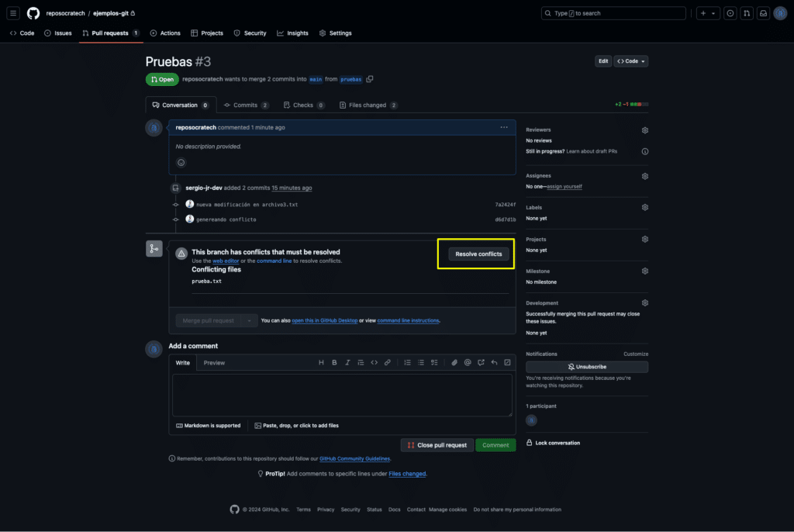Viewport: 794px width, 532px height.
Task: Open commit 7a2424f hash
Action: [505, 205]
